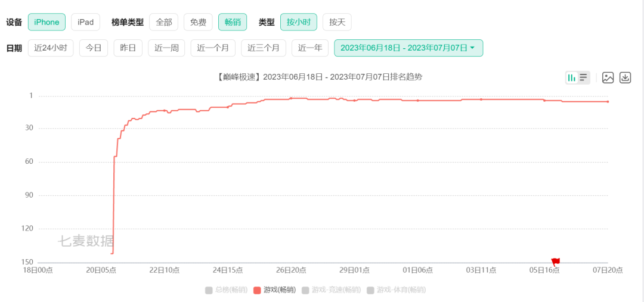Switch to bar chart view icon
The height and width of the screenshot is (302, 644).
(x=571, y=77)
